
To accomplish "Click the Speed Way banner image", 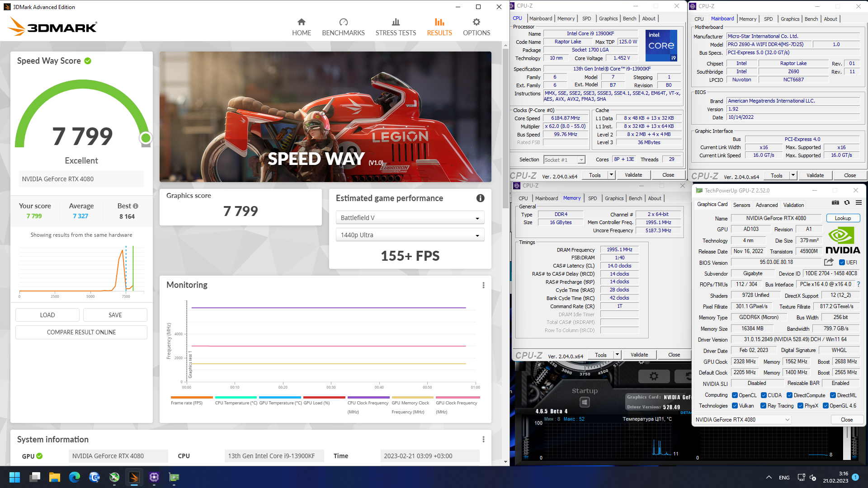I will [x=325, y=117].
